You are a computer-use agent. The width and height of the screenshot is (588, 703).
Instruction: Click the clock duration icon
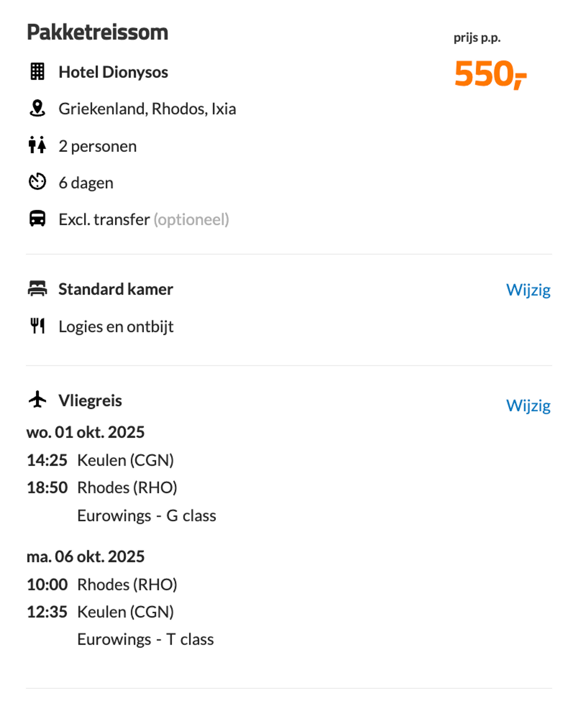pos(37,181)
